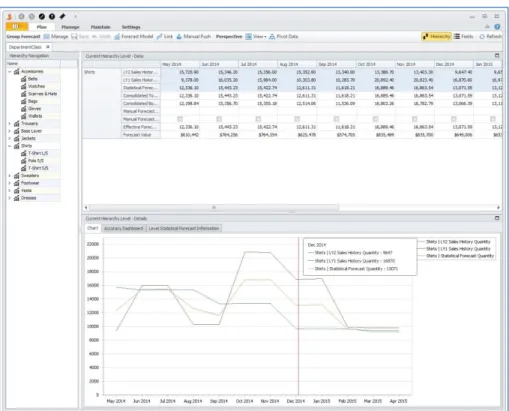Select the Bags node icon

tap(24, 101)
